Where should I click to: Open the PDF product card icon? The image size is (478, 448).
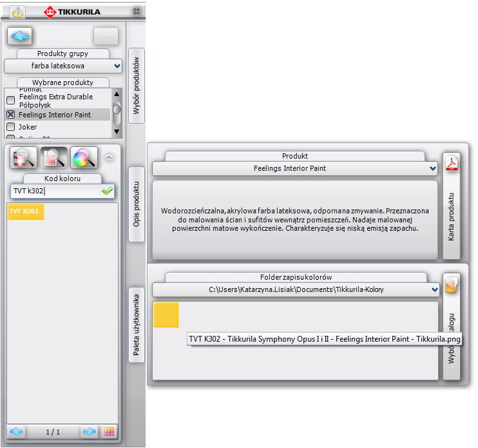[x=452, y=163]
